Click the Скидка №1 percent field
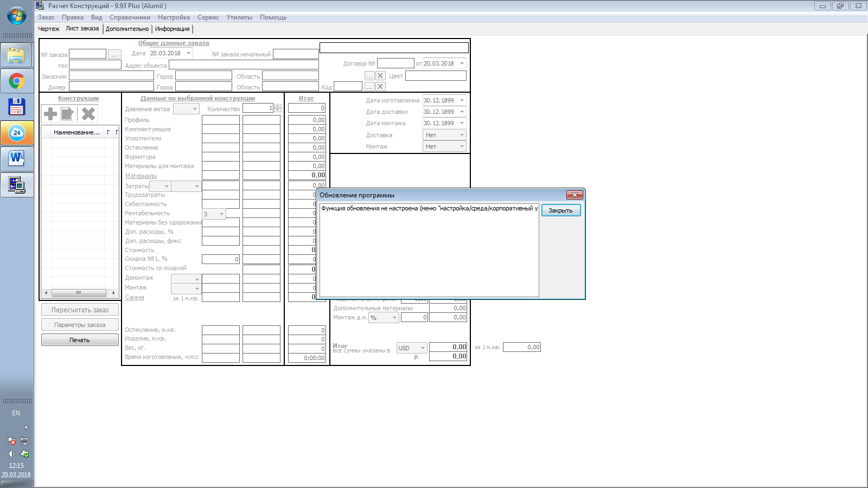 221,259
